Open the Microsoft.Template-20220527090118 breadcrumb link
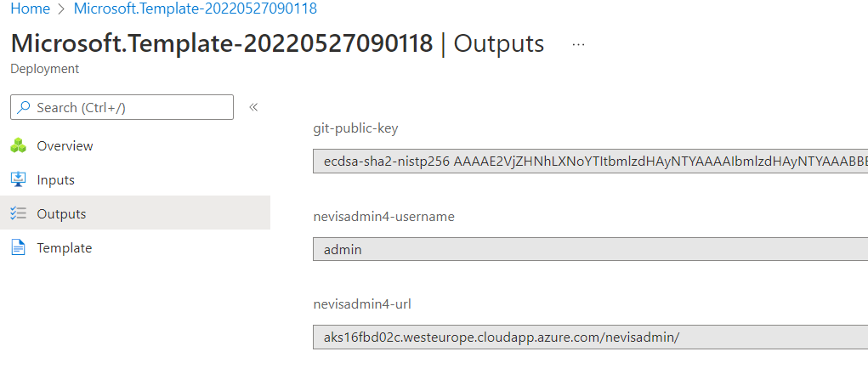868x380 pixels. click(196, 9)
